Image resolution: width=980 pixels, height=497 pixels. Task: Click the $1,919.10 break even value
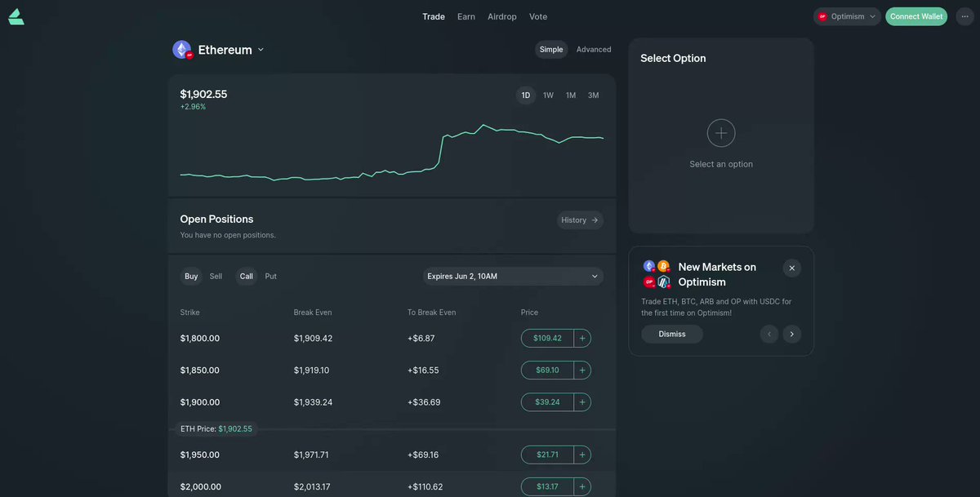coord(312,371)
